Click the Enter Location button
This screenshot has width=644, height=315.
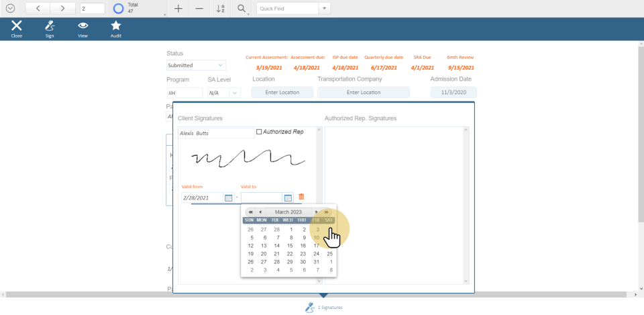282,93
